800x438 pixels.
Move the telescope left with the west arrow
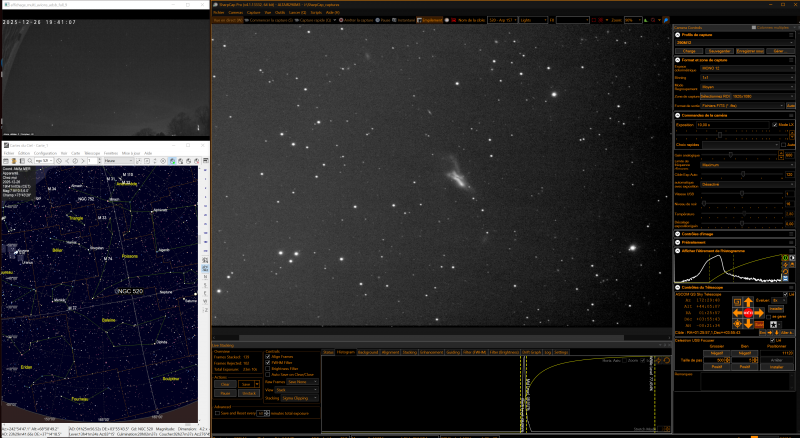(x=737, y=313)
